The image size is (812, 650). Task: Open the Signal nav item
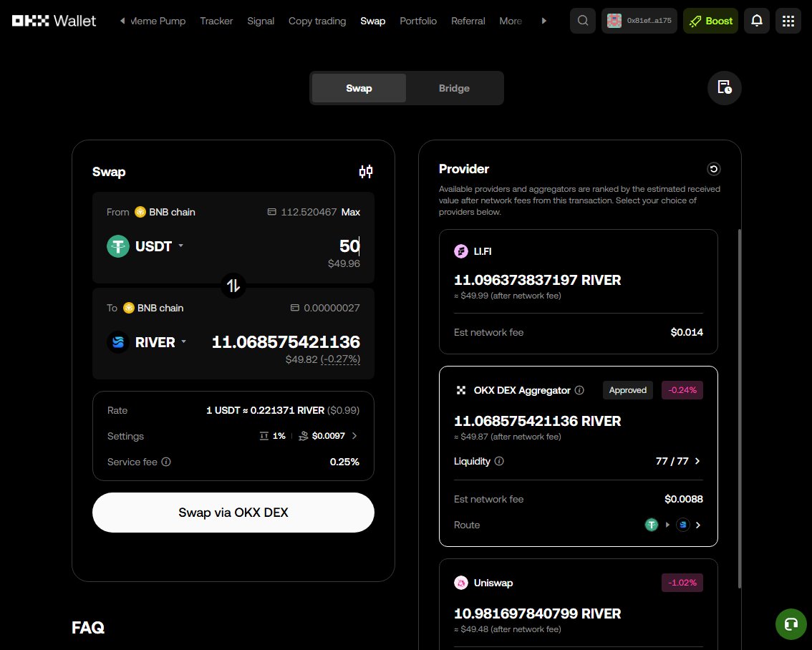[x=261, y=21]
